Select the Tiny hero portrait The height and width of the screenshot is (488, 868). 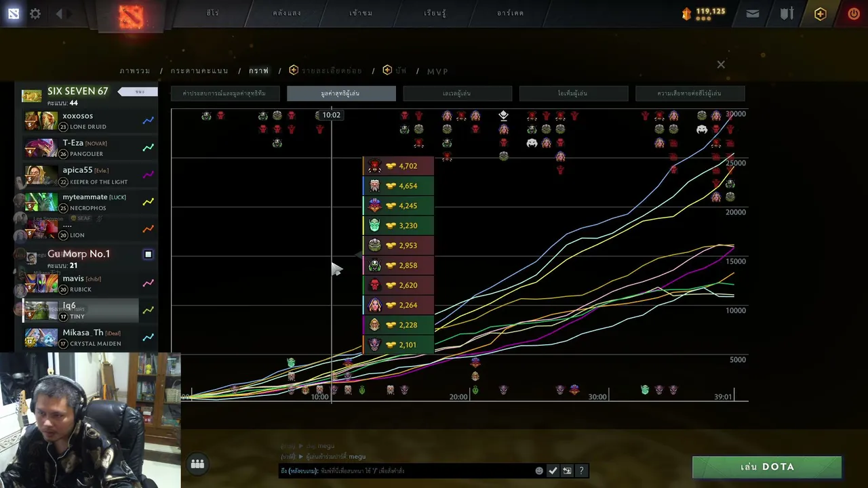[x=41, y=310]
